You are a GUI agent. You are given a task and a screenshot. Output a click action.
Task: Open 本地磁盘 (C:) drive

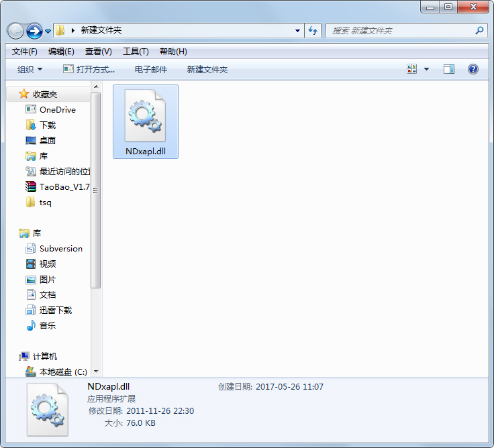pyautogui.click(x=63, y=372)
